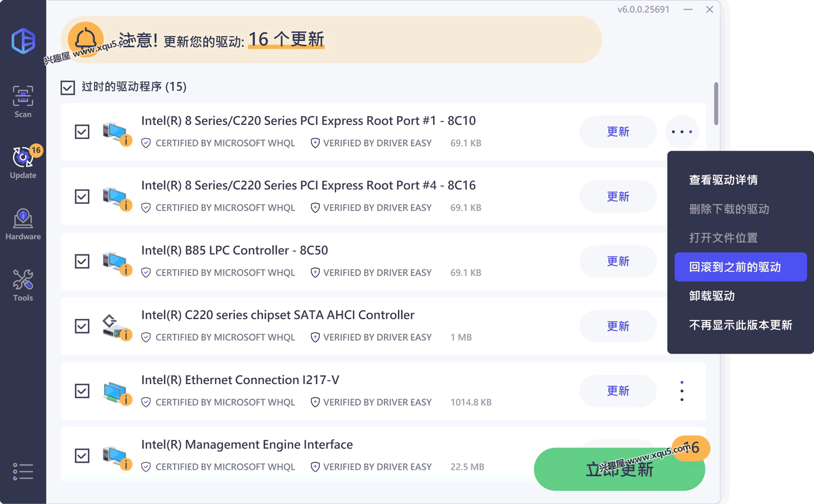Open the Update section with badge 16
This screenshot has width=814, height=504.
point(23,162)
